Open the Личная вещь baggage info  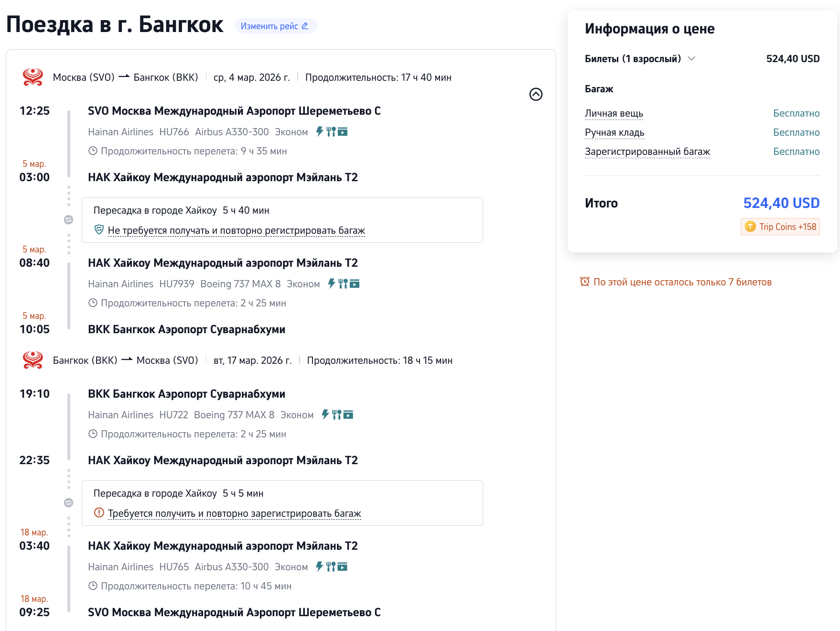pyautogui.click(x=614, y=113)
